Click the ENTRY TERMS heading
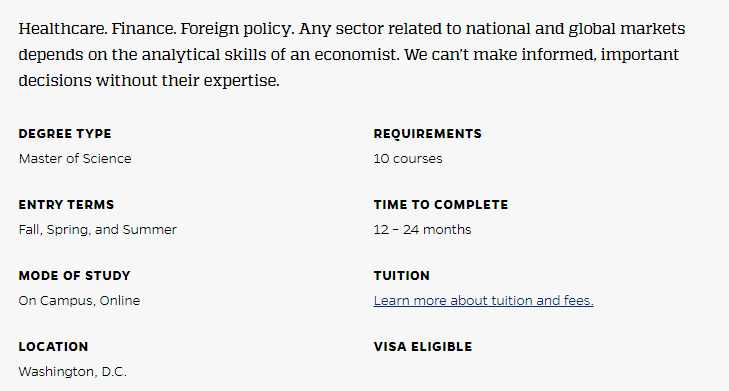Viewport: 729px width, 391px height. pos(66,205)
